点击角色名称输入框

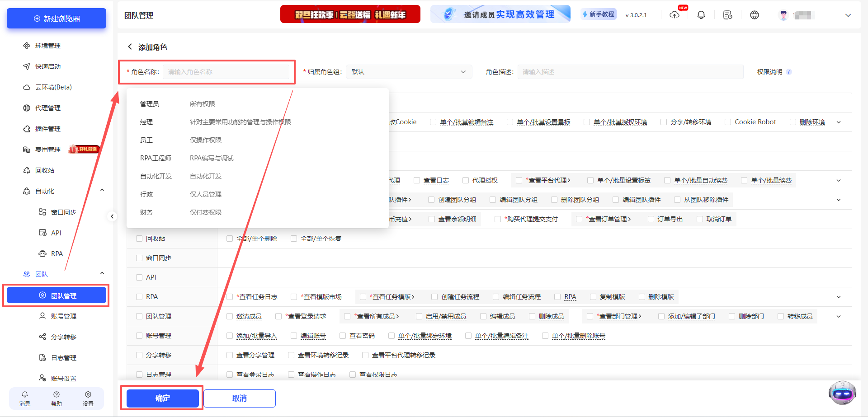click(x=226, y=71)
